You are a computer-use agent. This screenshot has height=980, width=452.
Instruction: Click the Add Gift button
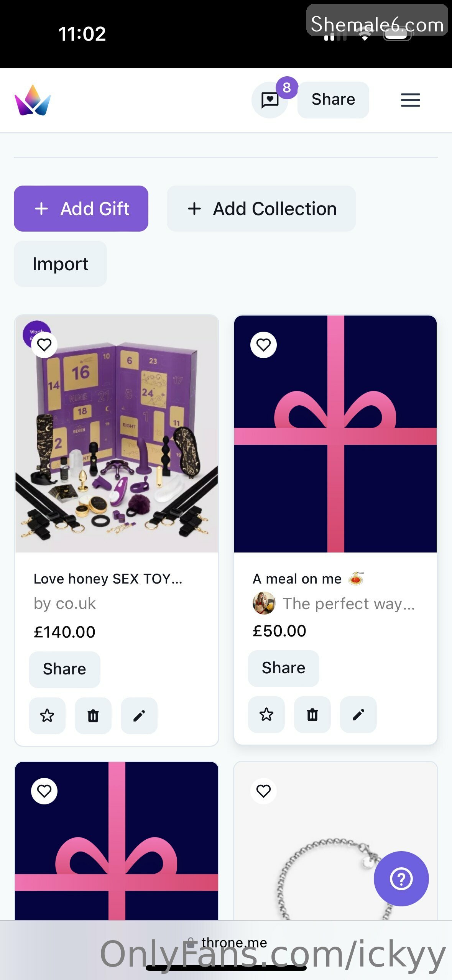tap(81, 209)
